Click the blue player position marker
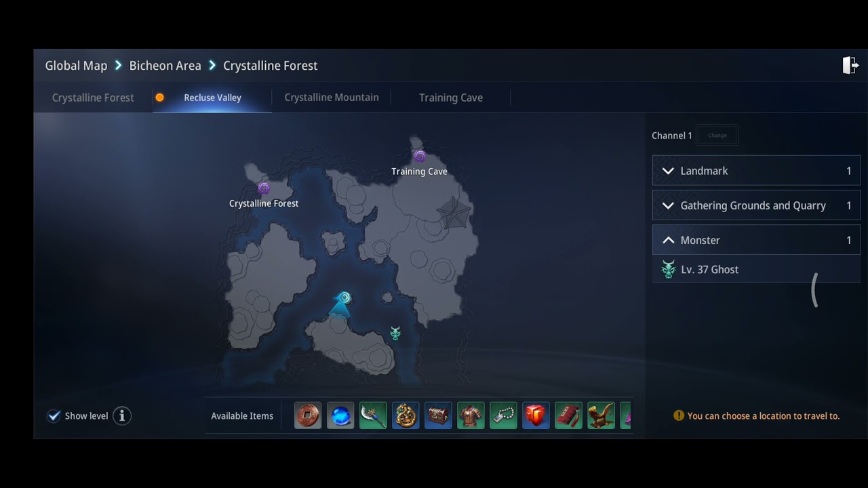The width and height of the screenshot is (868, 488). (x=344, y=298)
